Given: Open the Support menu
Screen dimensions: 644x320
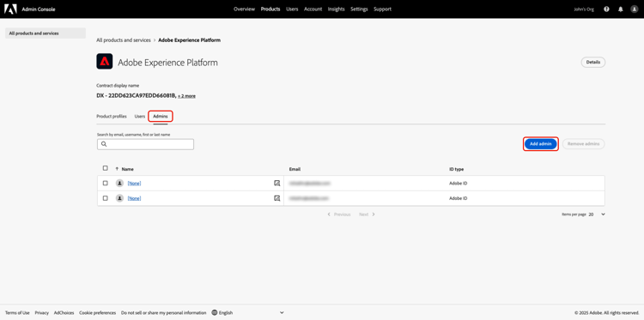Looking at the screenshot, I should (x=382, y=9).
